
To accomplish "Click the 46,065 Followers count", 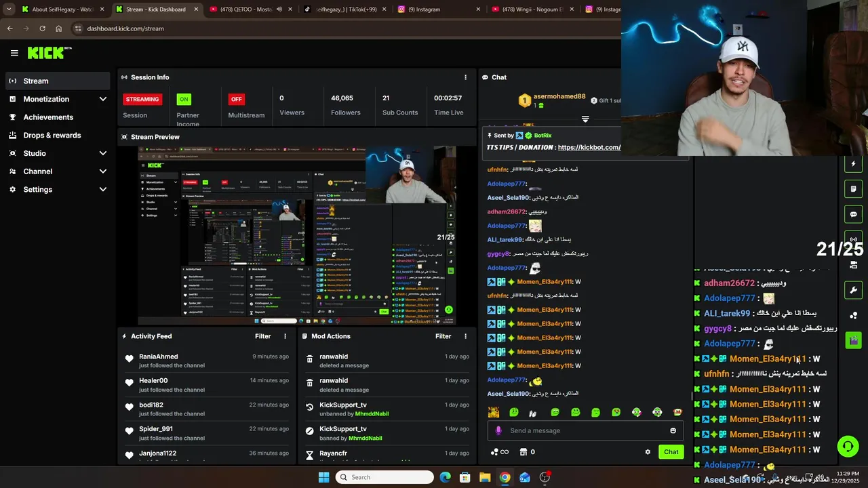I will click(x=342, y=98).
